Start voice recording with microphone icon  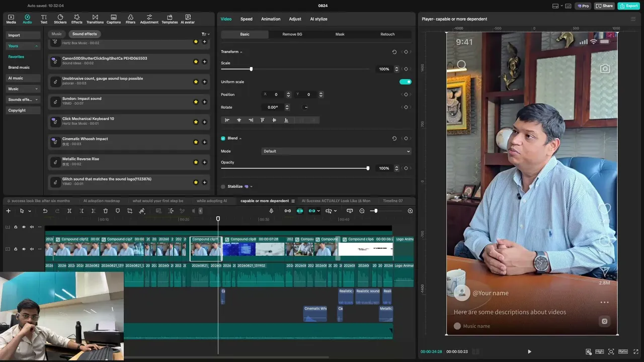[x=271, y=211]
